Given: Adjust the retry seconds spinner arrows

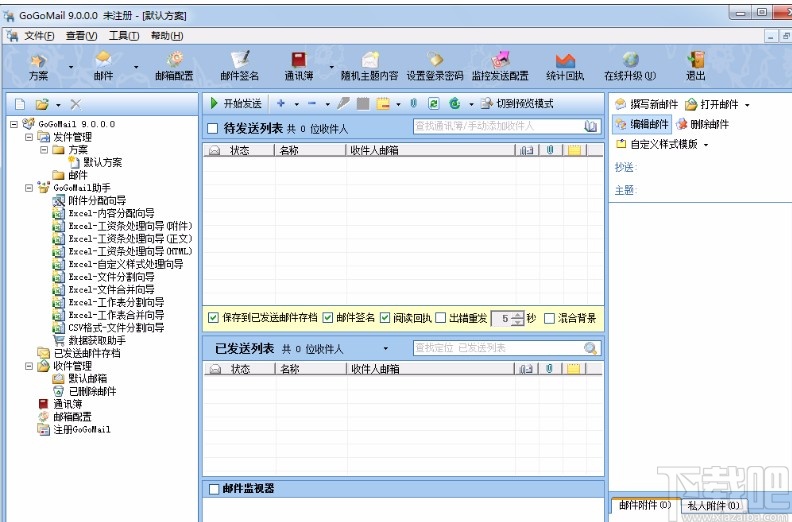Looking at the screenshot, I should click(x=518, y=318).
